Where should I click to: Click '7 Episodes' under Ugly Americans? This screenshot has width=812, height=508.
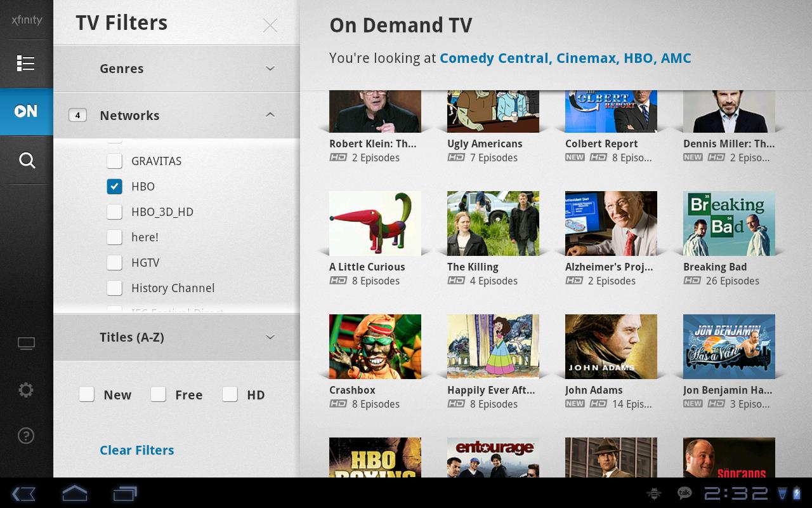tap(494, 158)
